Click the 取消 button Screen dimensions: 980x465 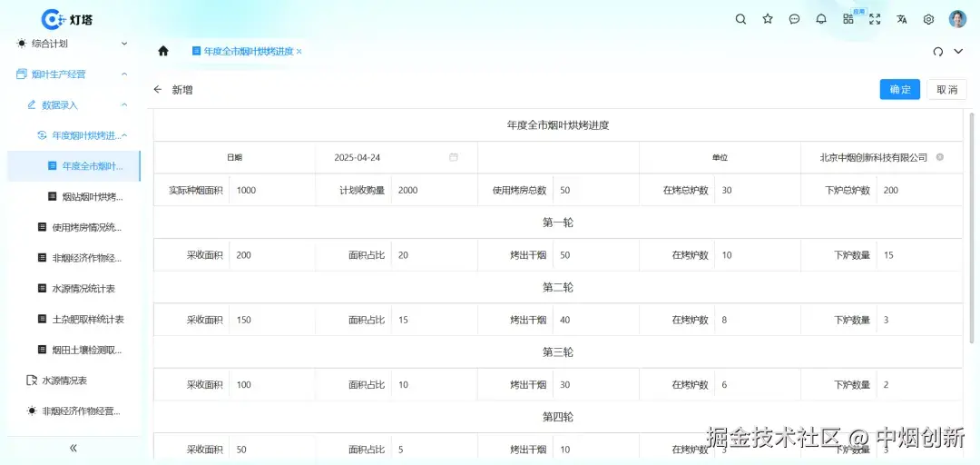click(946, 90)
